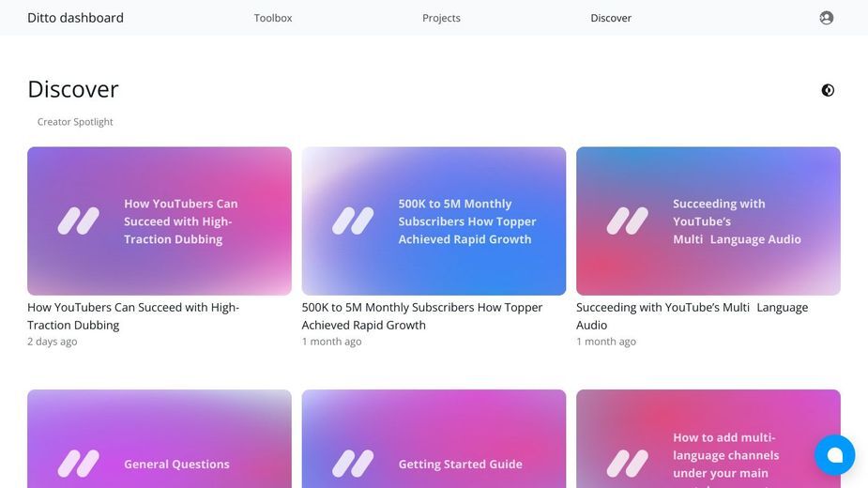This screenshot has width=868, height=488.
Task: Click quote icon on Topper Rapid Growth card
Action: (x=353, y=221)
